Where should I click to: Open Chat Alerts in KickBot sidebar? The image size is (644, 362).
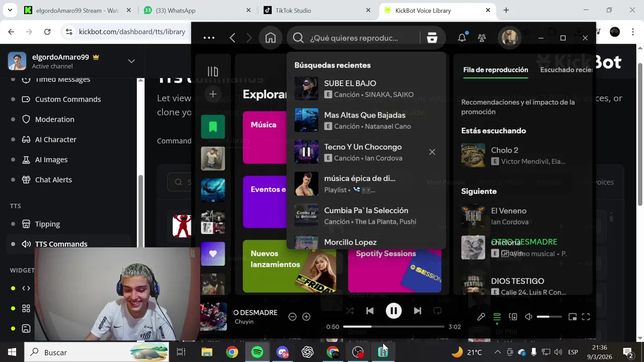(x=53, y=179)
